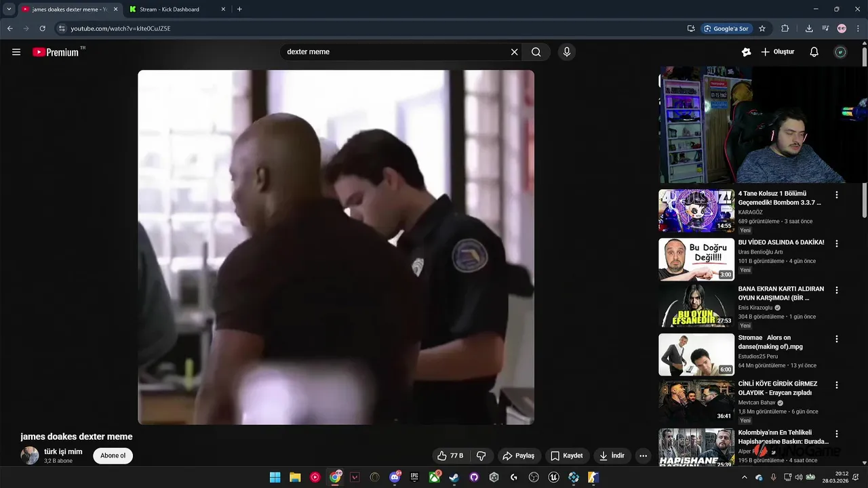The width and height of the screenshot is (868, 488).
Task: Subscribe with Abone ol button
Action: (113, 455)
